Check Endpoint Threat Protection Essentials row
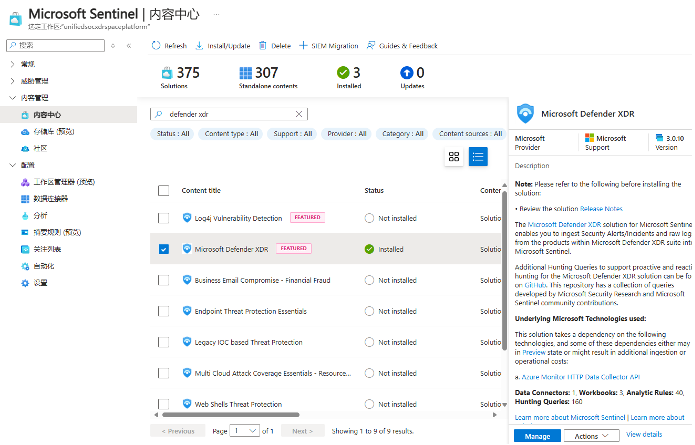Screen dimensions: 695x445 click(164, 312)
